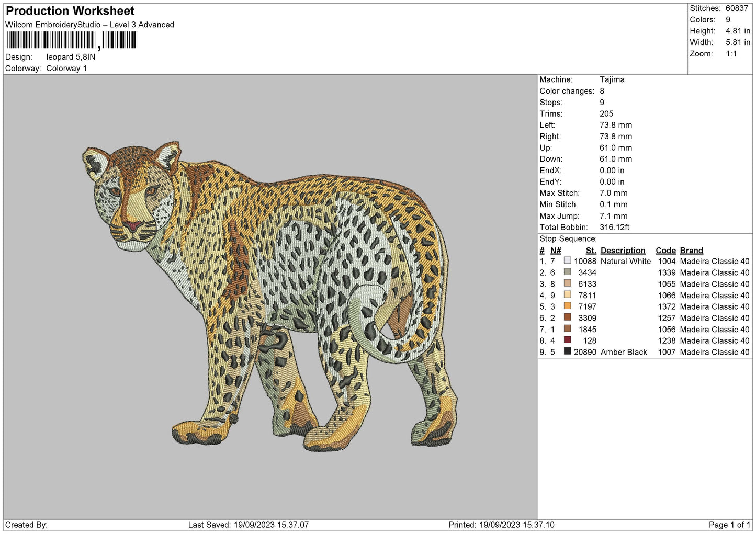Screen dimensions: 756x534
Task: Click the 'St.' column header
Action: [x=591, y=251]
